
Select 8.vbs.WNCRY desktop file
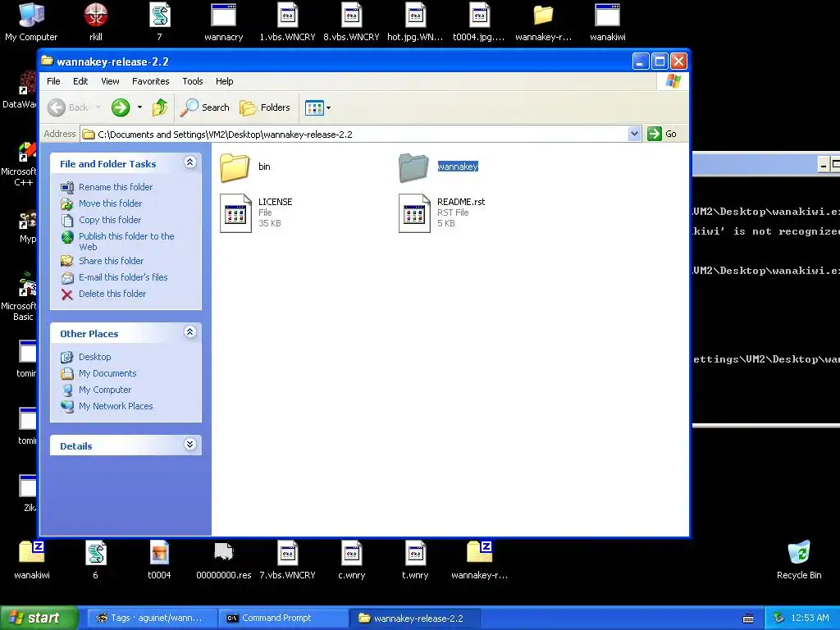click(351, 22)
